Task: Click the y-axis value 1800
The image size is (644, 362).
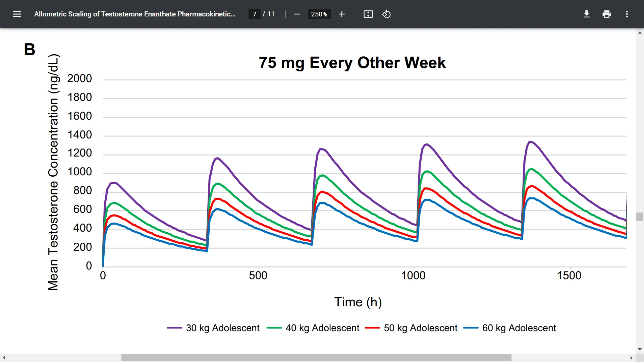Action: point(79,97)
